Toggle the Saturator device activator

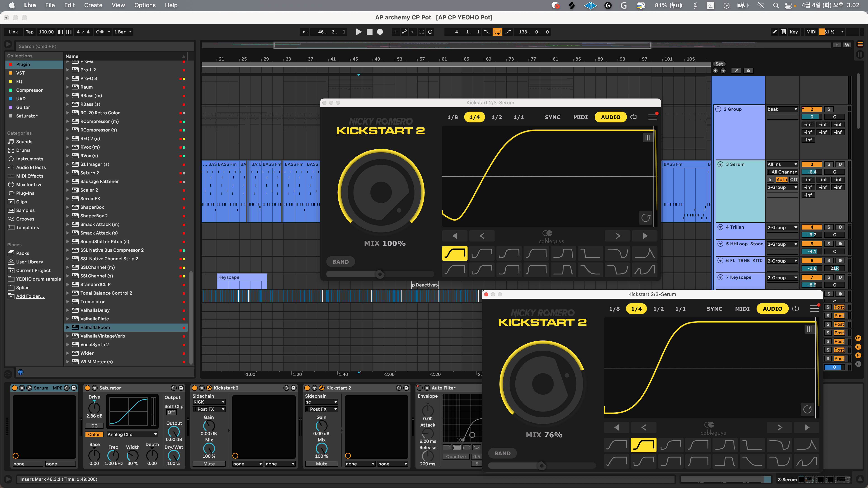point(87,388)
